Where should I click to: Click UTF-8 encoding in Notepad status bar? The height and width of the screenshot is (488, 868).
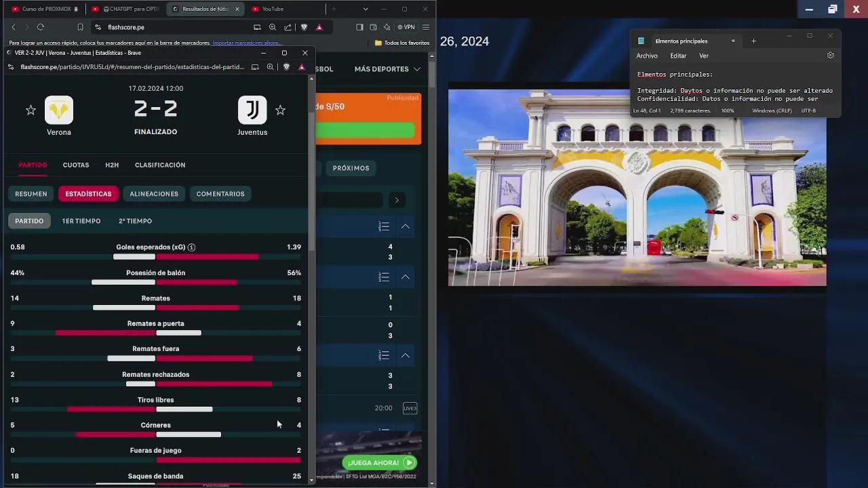808,110
